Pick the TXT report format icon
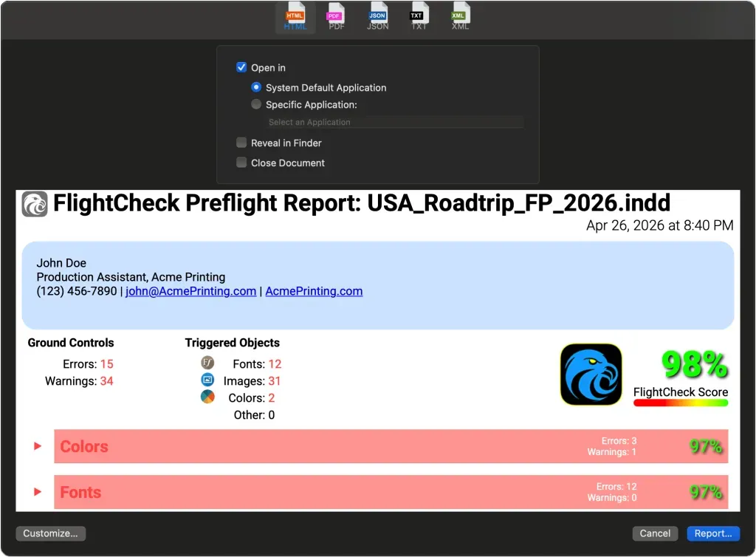The width and height of the screenshot is (756, 557). [x=419, y=17]
